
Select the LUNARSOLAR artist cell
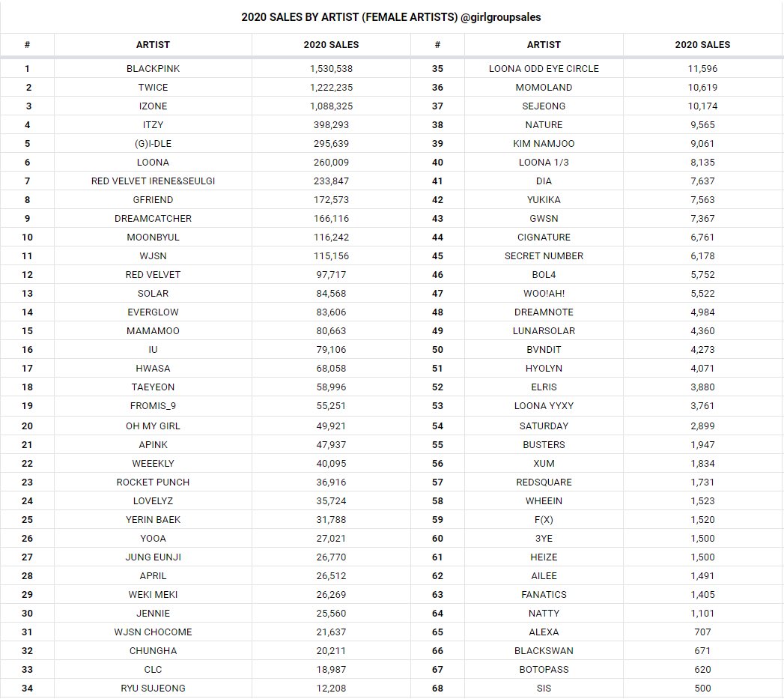[544, 331]
